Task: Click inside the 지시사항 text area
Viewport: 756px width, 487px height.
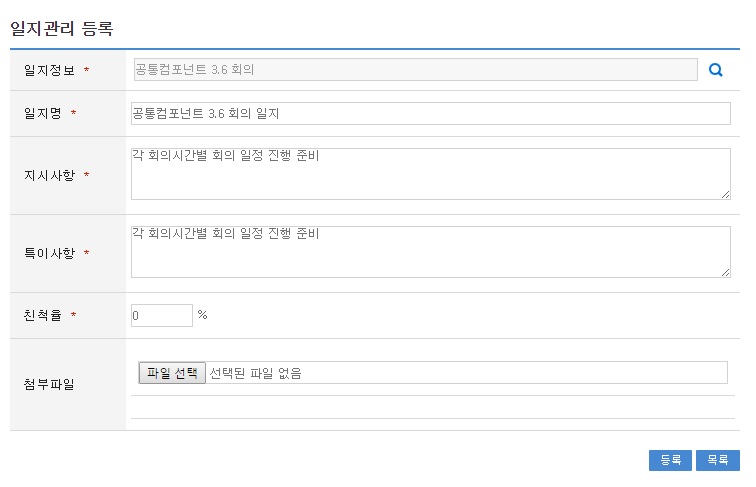Action: [430, 174]
